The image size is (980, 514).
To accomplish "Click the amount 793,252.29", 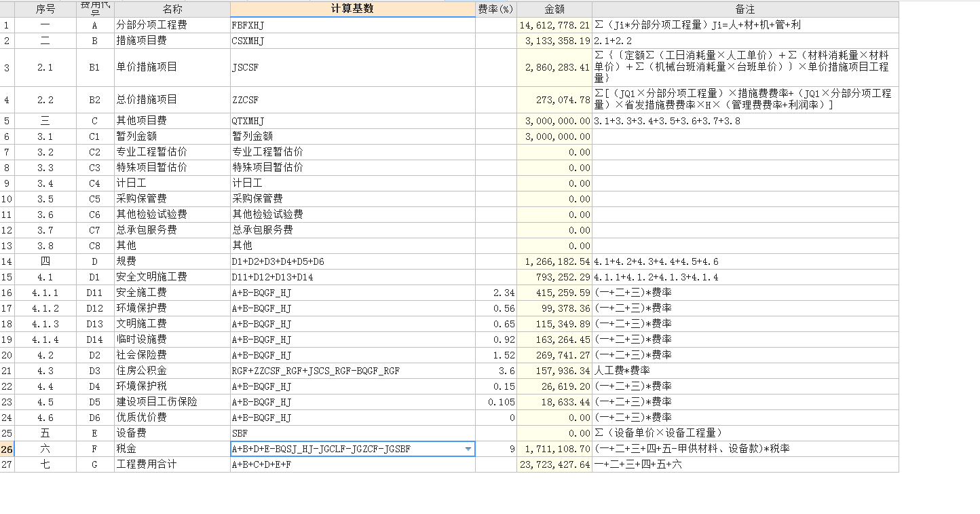I will point(554,277).
